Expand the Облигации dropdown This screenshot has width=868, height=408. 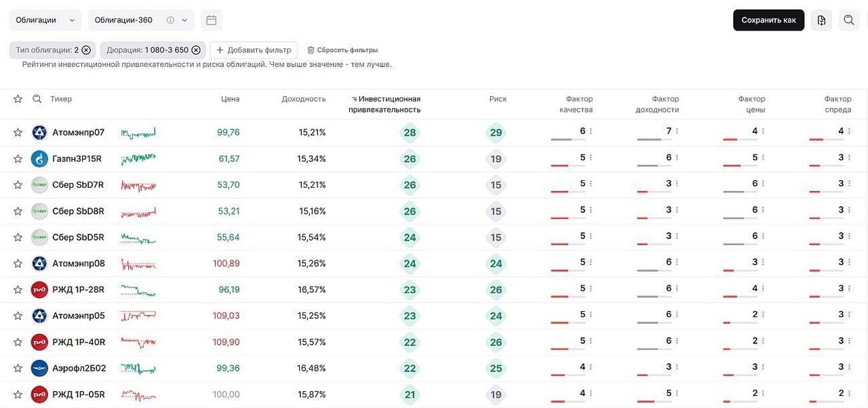click(x=45, y=20)
